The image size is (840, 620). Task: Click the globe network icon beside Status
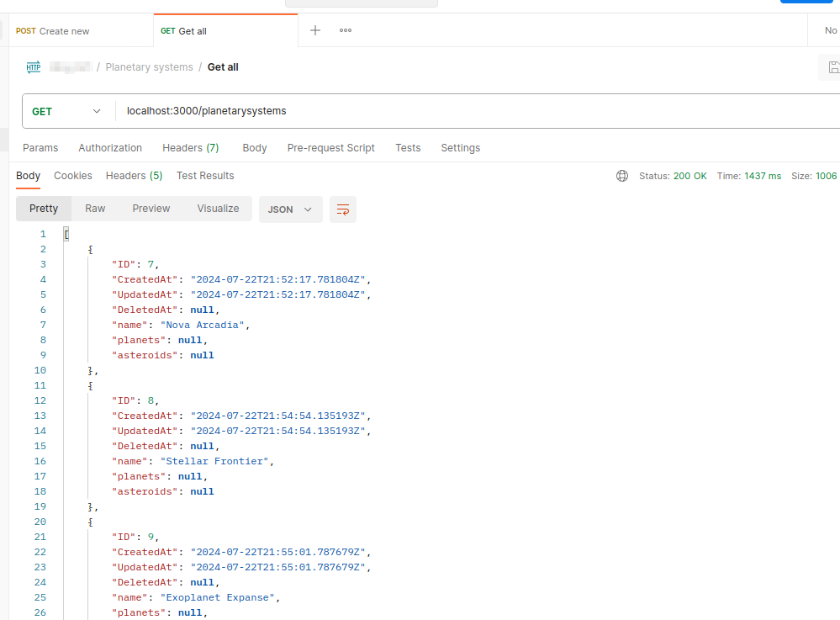click(x=622, y=176)
